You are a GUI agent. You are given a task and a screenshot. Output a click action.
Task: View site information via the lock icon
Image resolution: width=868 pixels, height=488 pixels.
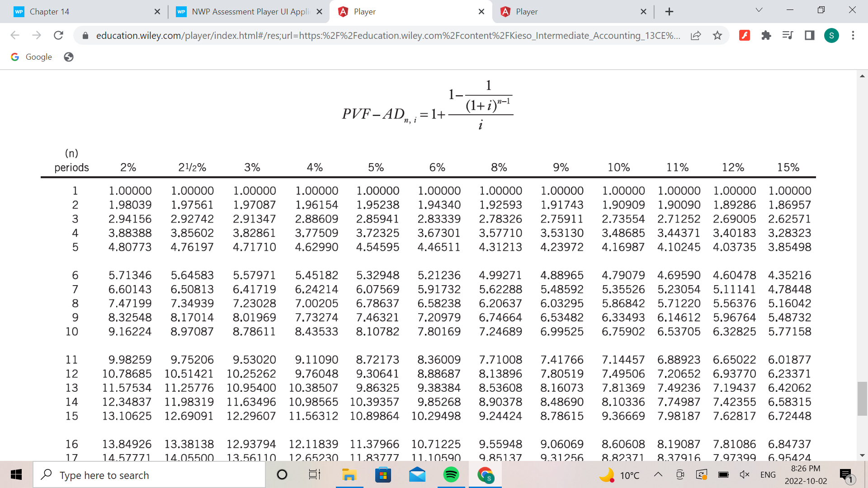[x=85, y=35]
